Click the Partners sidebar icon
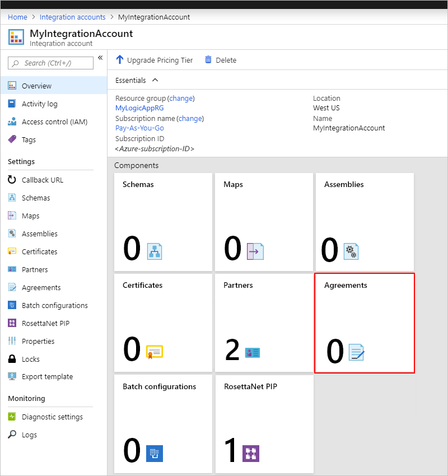The image size is (448, 476). point(12,269)
